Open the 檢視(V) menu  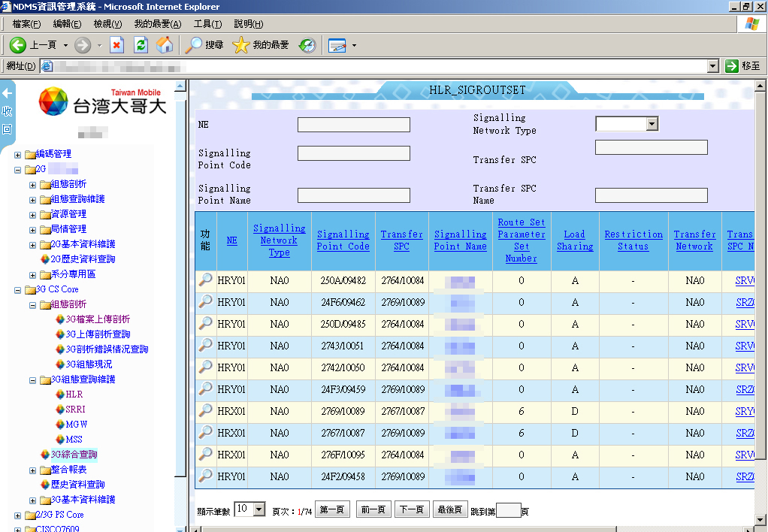[x=107, y=24]
